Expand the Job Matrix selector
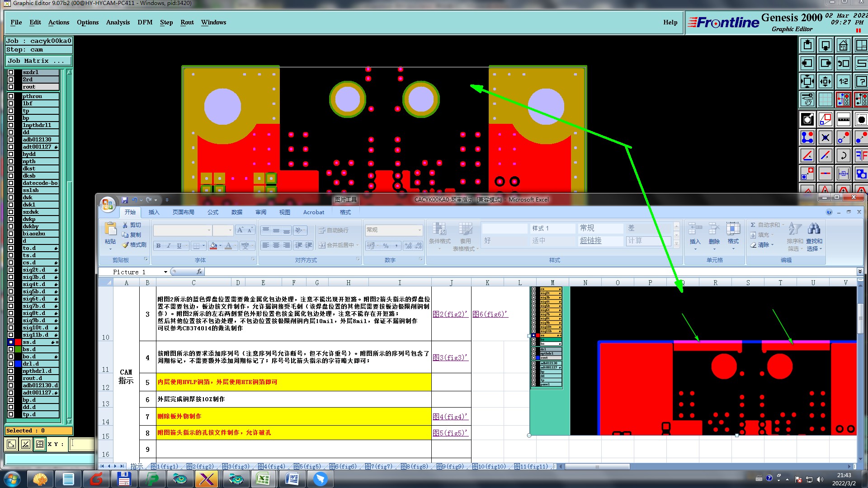This screenshot has width=868, height=488. click(x=38, y=61)
